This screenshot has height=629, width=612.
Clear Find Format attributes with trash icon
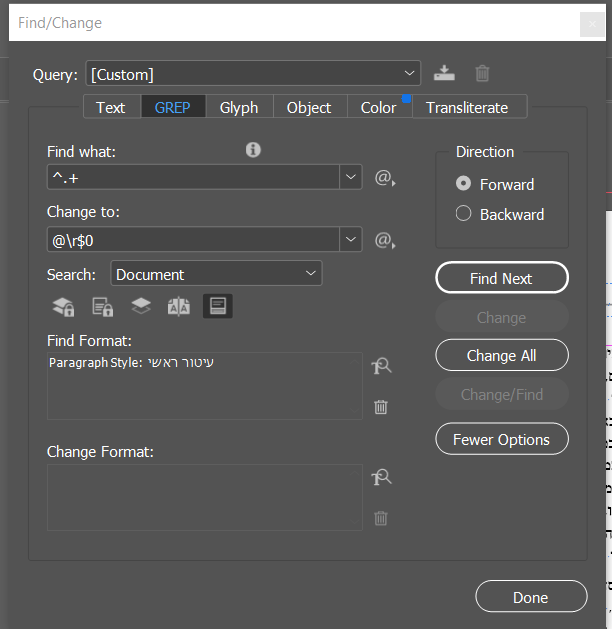tap(381, 407)
